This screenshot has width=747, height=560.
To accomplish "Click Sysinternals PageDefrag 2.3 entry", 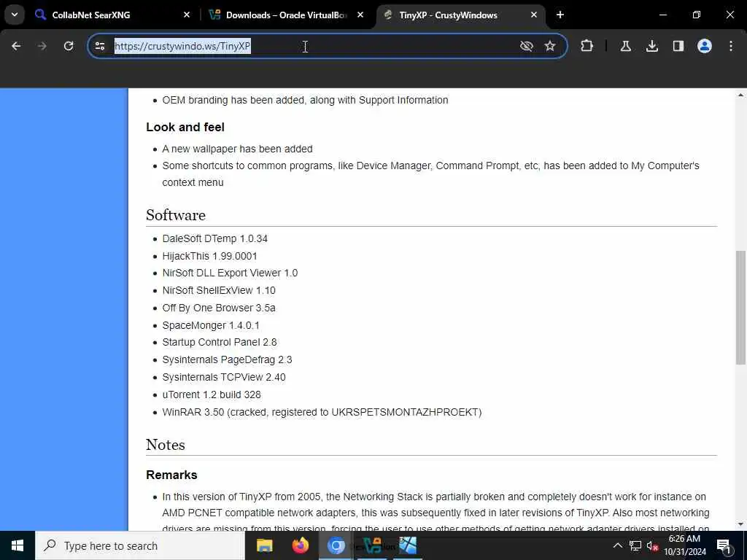I will tap(228, 360).
